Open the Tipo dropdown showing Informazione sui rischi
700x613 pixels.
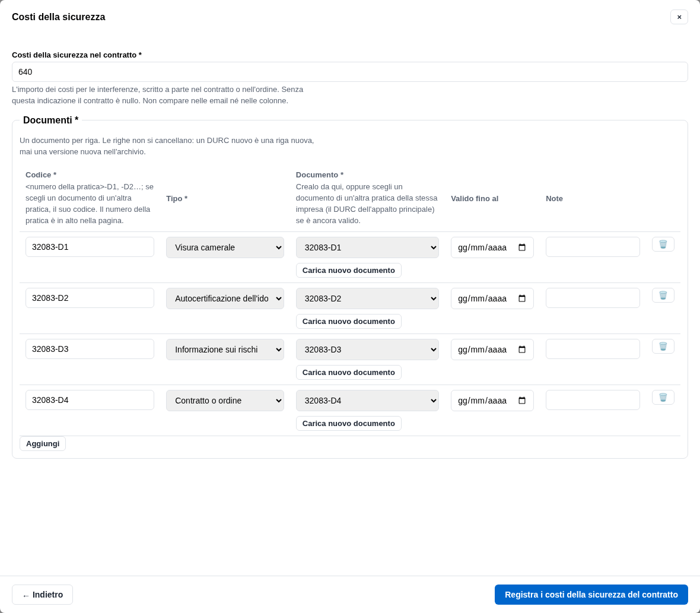225,350
